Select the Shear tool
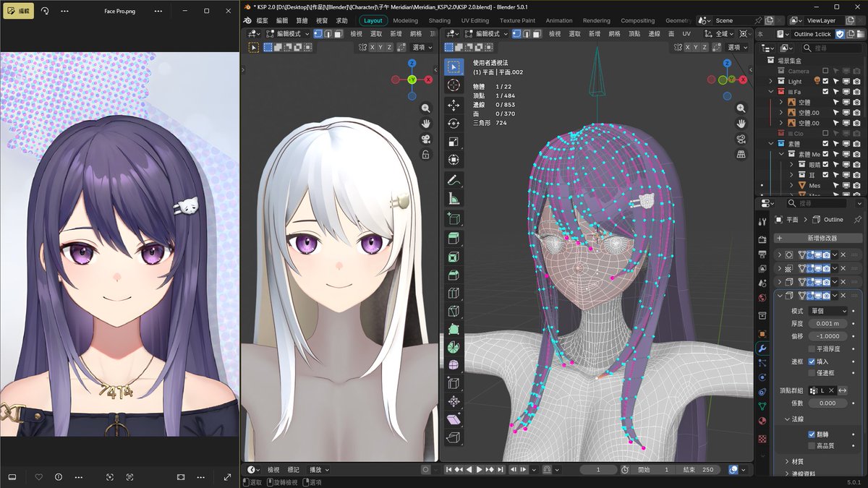Viewport: 868px width, 488px height. pos(454,419)
